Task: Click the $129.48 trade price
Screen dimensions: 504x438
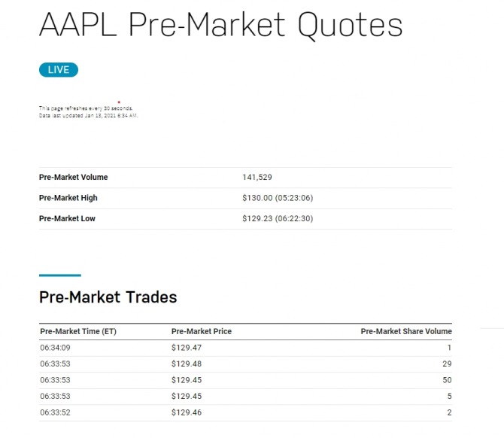Action: (x=187, y=364)
